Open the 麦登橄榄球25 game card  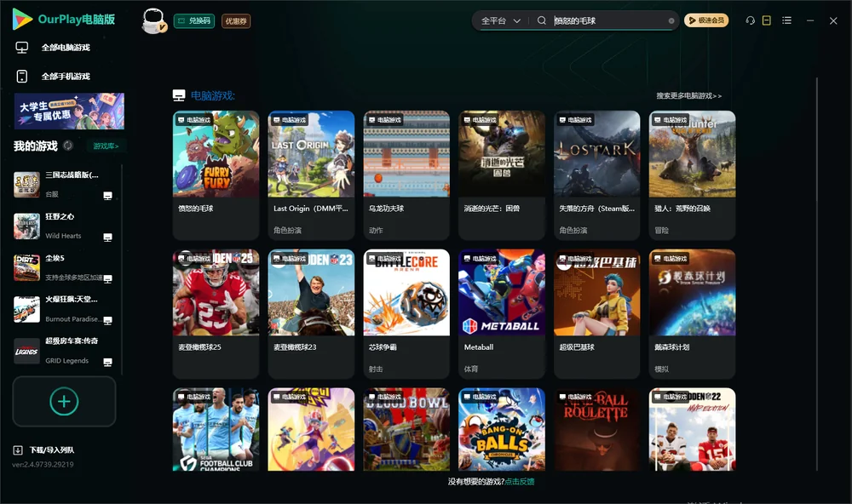click(216, 313)
